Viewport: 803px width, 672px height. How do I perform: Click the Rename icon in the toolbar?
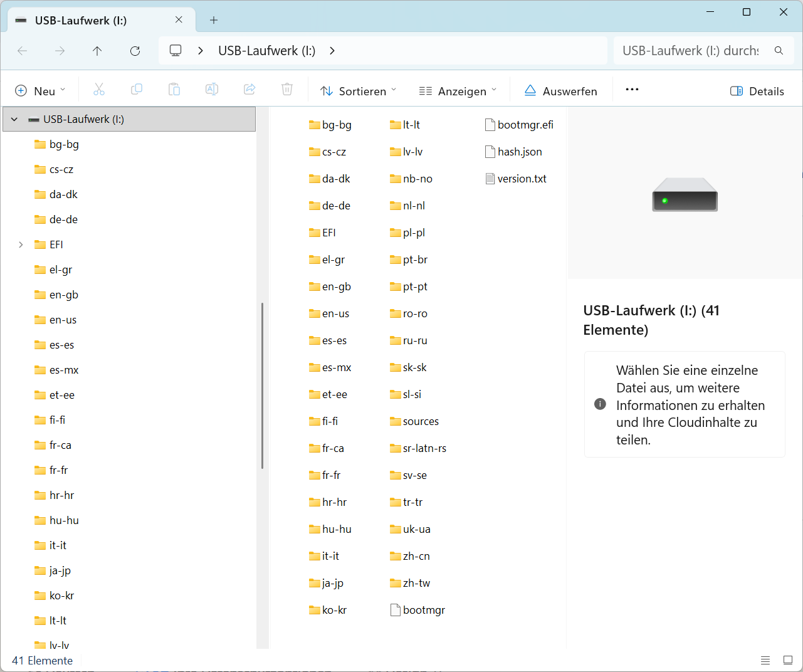coord(212,90)
